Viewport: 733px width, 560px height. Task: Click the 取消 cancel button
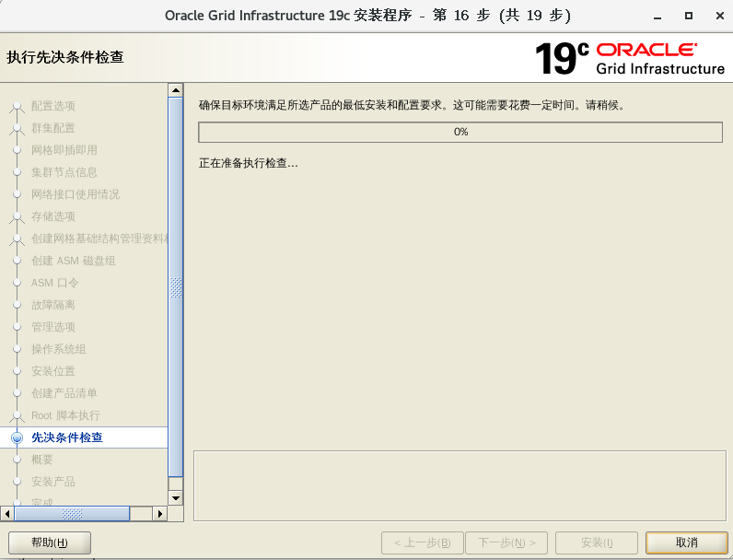coord(686,542)
